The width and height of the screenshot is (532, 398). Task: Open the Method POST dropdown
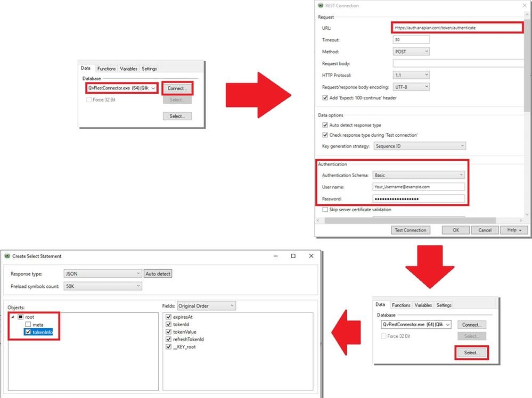click(411, 52)
